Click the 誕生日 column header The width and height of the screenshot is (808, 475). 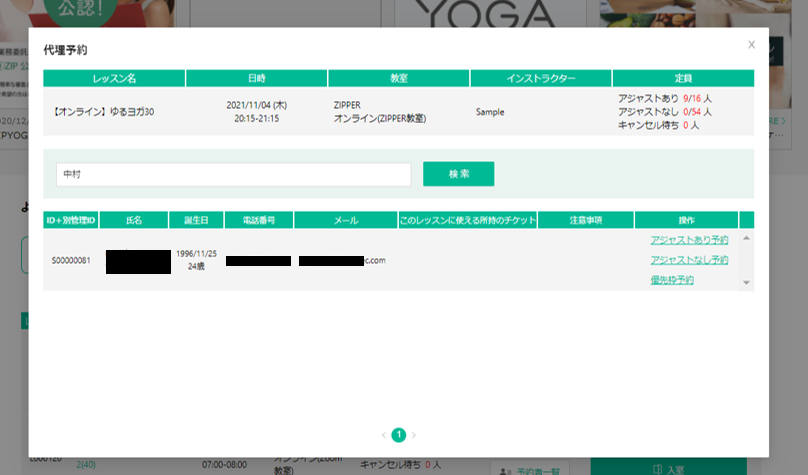[x=196, y=220]
